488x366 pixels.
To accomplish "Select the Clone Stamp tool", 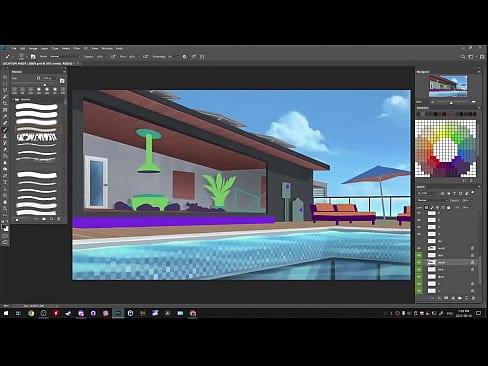I will click(x=5, y=136).
